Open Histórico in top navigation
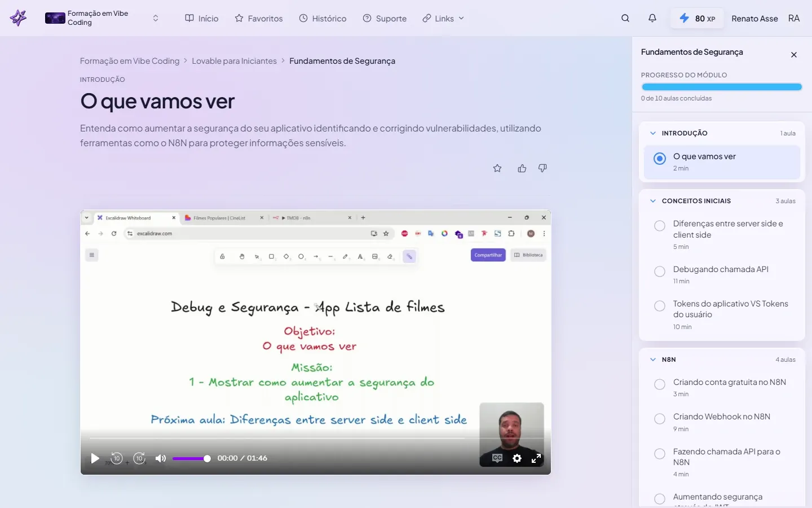The width and height of the screenshot is (812, 508). click(x=323, y=18)
